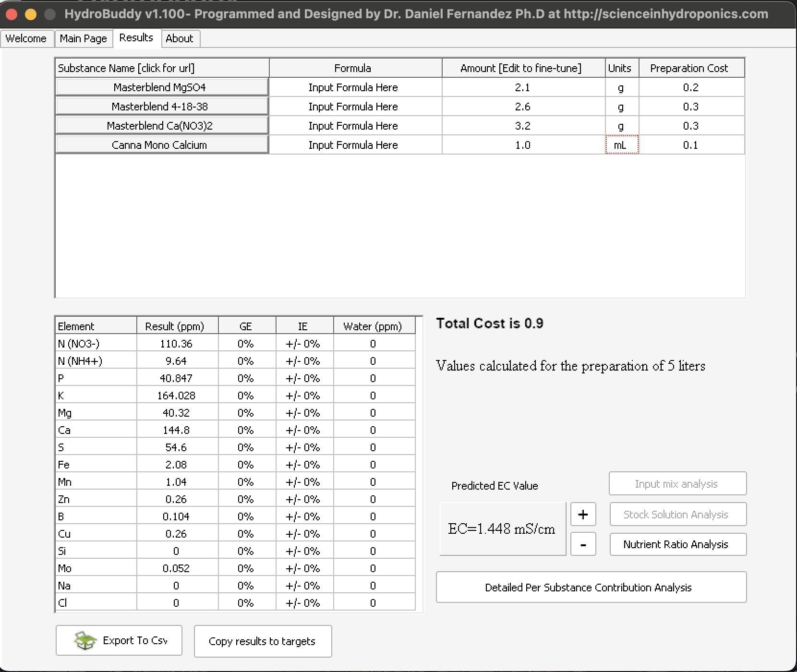This screenshot has height=672, width=797.
Task: Open Detailed Per Substance Contribution Analysis
Action: (591, 587)
